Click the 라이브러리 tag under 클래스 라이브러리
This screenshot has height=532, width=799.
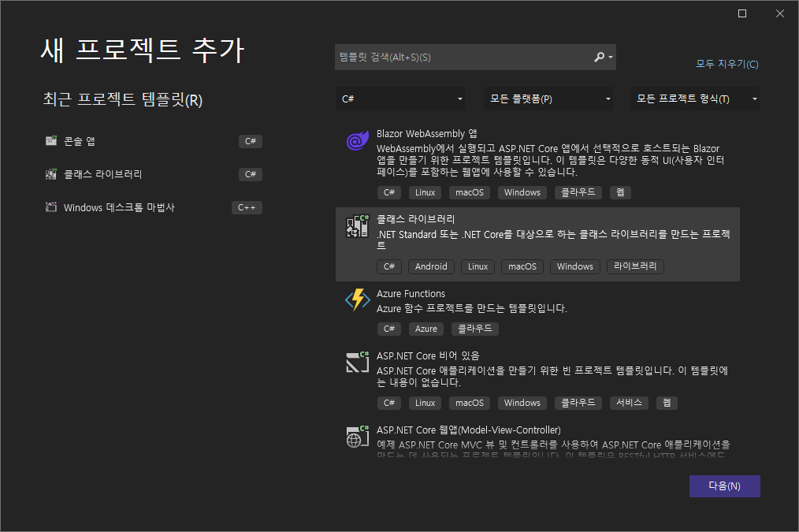point(635,266)
